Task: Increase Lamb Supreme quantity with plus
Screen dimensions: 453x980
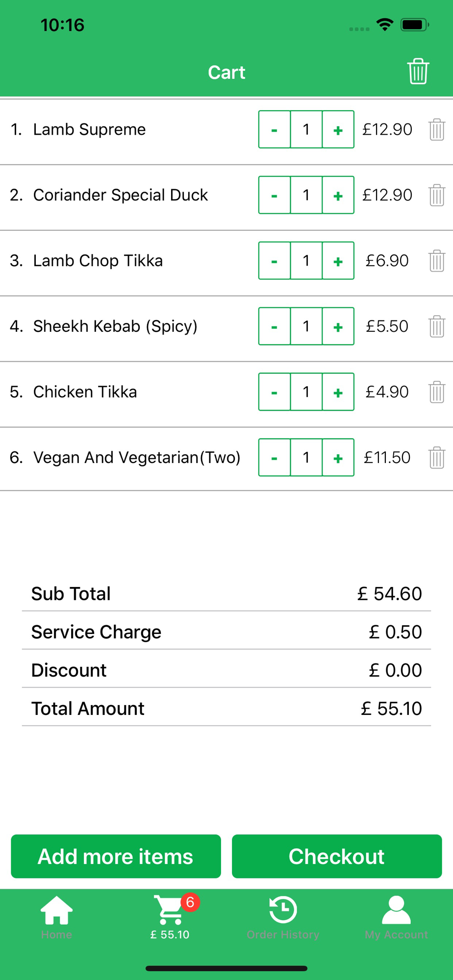Action: 338,129
